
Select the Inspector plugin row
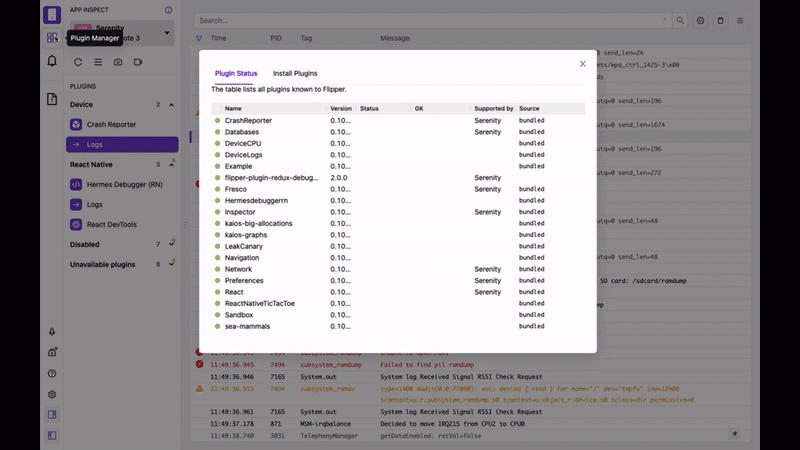(x=398, y=212)
